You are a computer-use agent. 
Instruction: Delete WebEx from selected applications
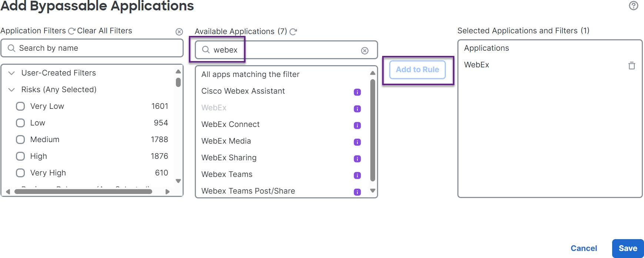pos(632,66)
